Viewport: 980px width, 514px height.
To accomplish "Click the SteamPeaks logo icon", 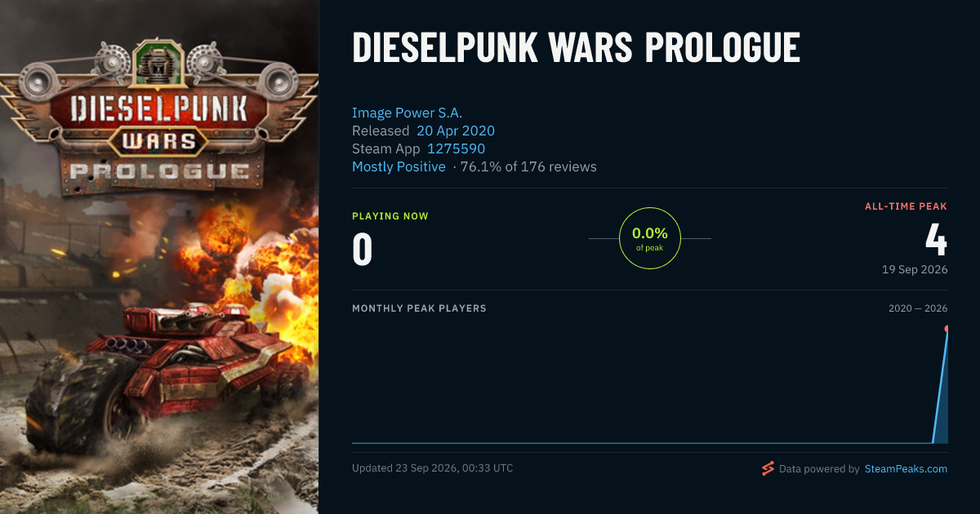I will [x=768, y=468].
